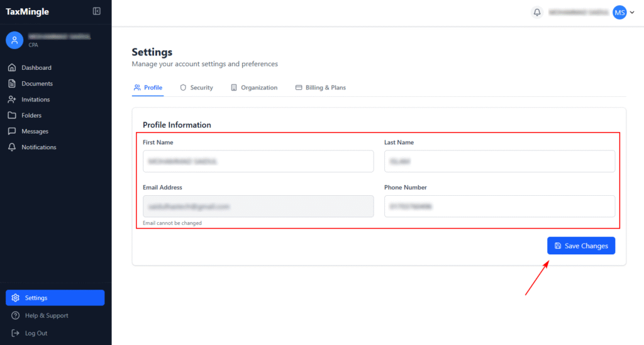This screenshot has height=345, width=644.
Task: Click the Dashboard home icon in sidebar
Action: click(x=12, y=67)
